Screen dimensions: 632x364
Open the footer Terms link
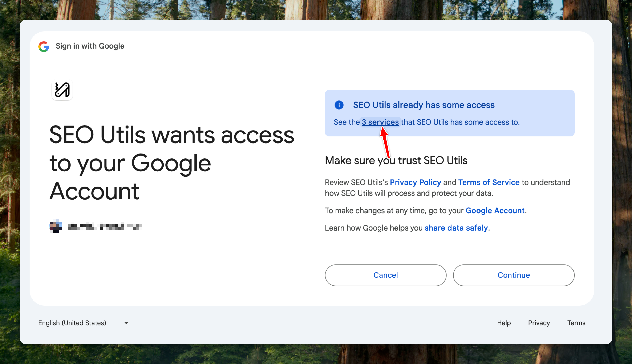click(576, 323)
